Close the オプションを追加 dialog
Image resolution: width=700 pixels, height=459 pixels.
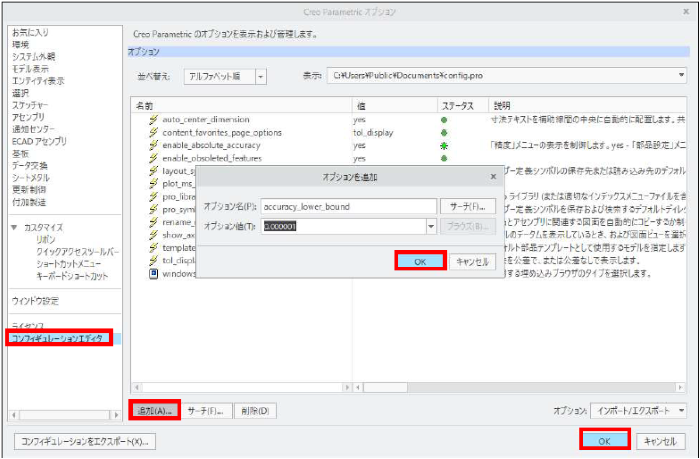[x=493, y=177]
